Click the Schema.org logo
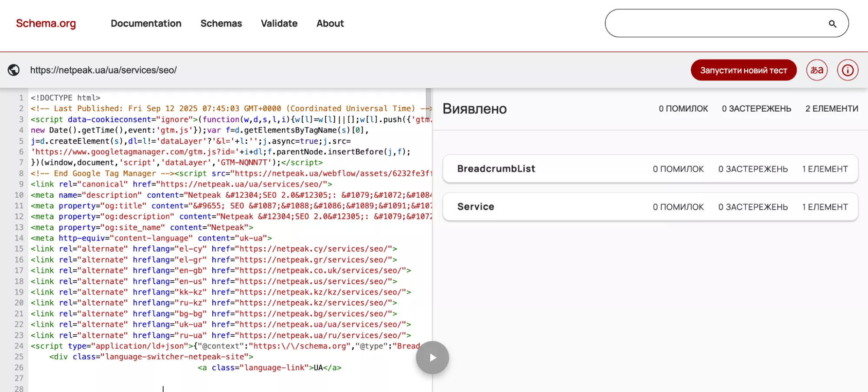The image size is (868, 392). (x=46, y=23)
